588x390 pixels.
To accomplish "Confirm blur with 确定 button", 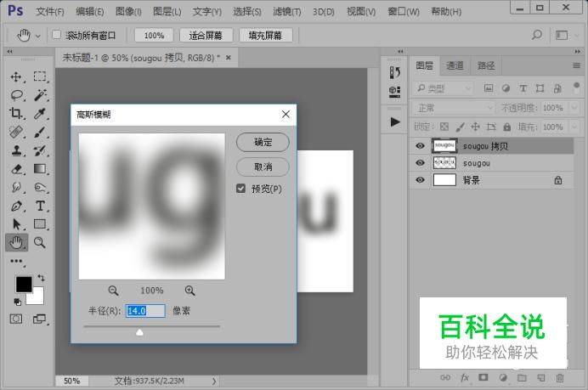I will coord(263,142).
